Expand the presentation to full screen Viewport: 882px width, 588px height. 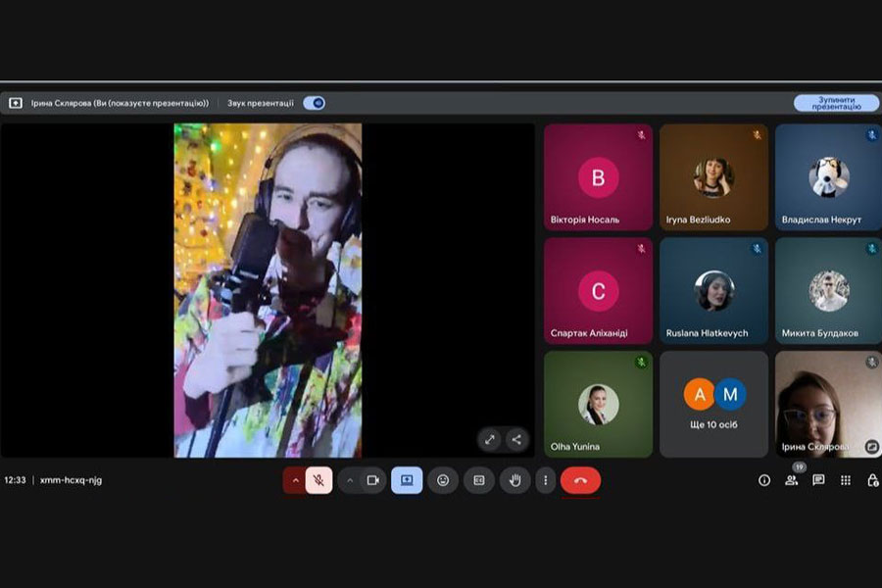489,439
